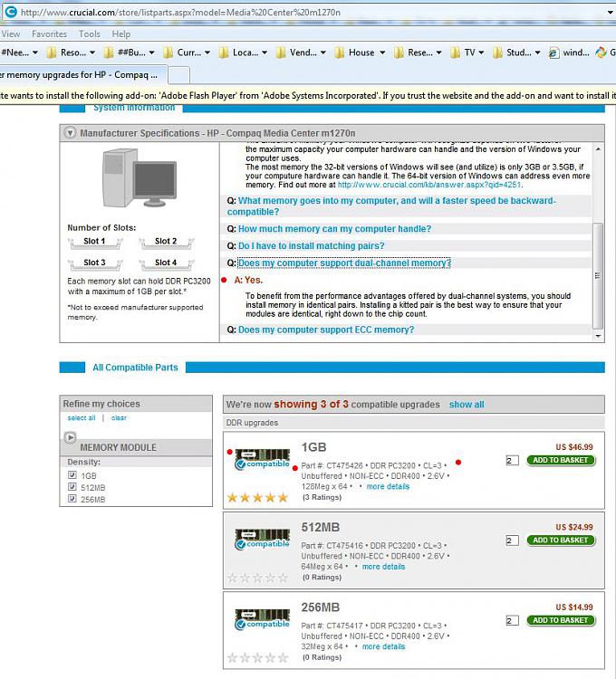
Task: Click the show all link
Action: pyautogui.click(x=467, y=404)
